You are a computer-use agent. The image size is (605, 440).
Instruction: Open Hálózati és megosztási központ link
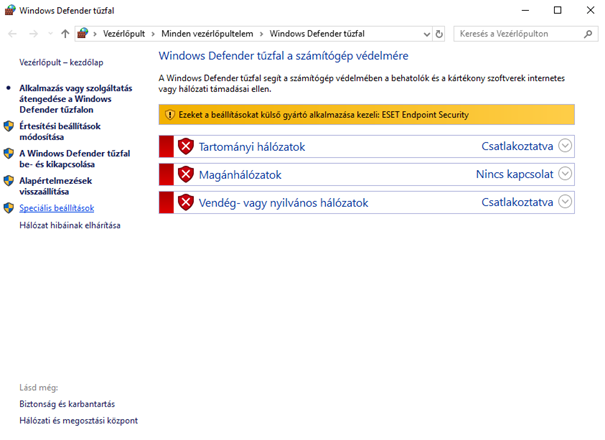(x=78, y=420)
